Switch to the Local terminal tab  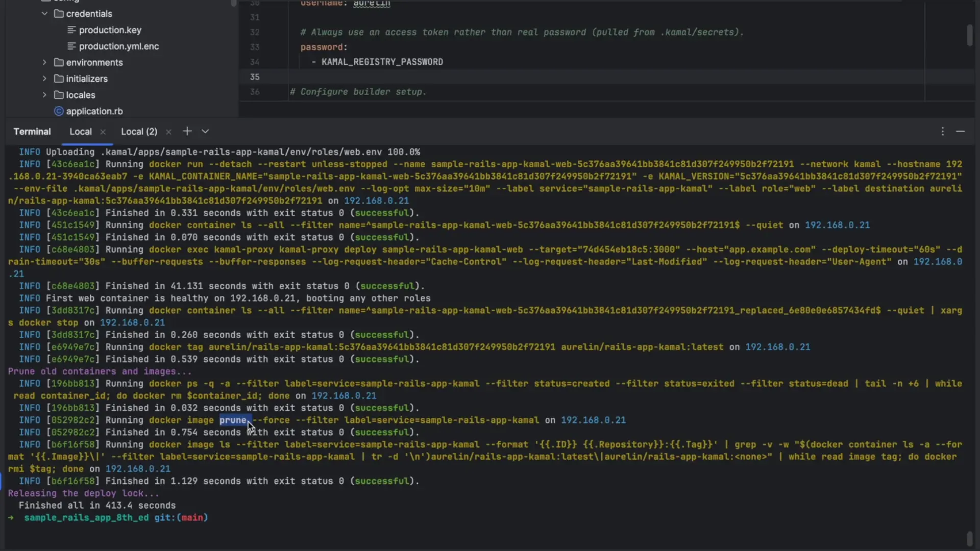point(81,132)
